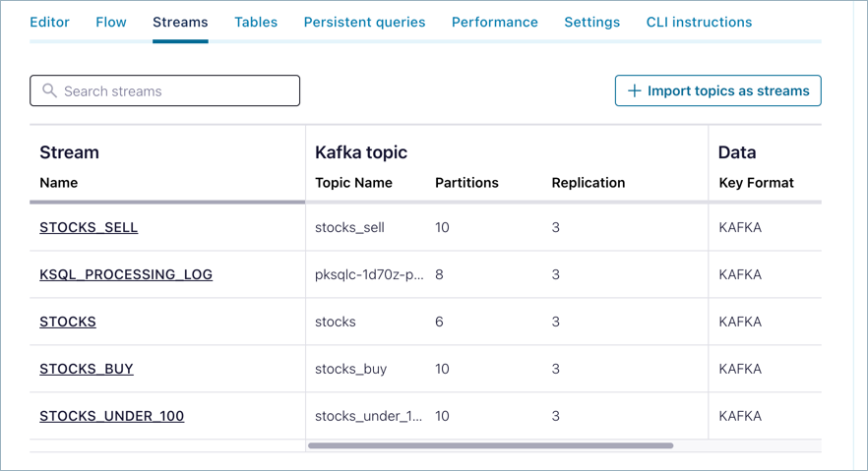The height and width of the screenshot is (471, 868).
Task: Focus the Search streams field
Action: tap(177, 90)
